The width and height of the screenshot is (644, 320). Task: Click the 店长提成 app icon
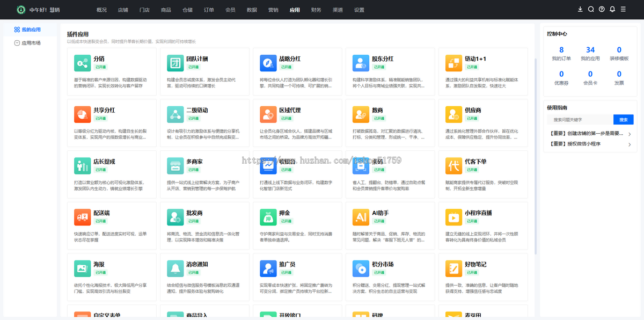[x=82, y=166]
